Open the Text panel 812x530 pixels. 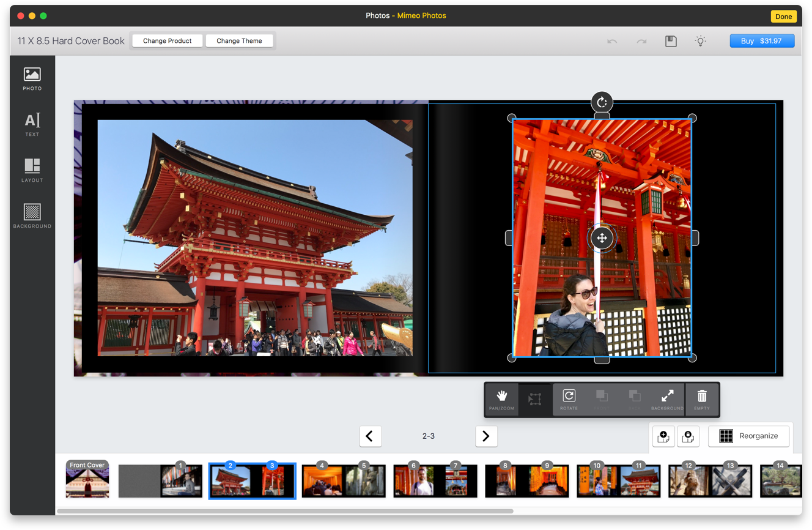click(x=32, y=124)
